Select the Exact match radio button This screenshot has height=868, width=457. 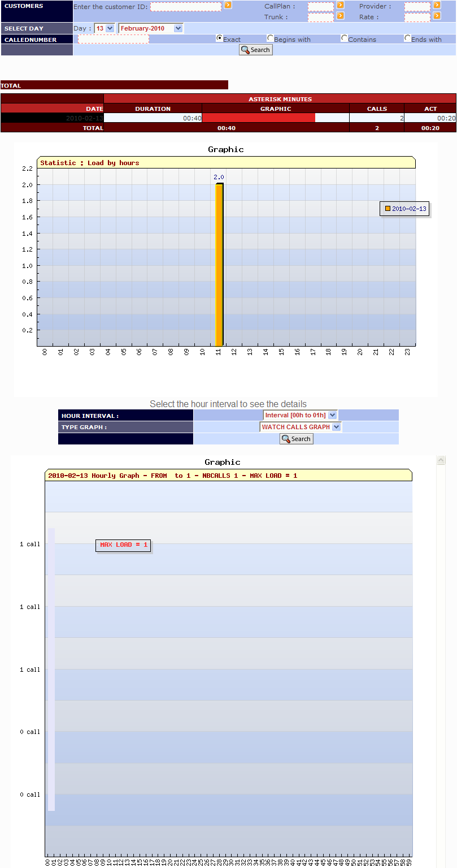click(x=219, y=38)
